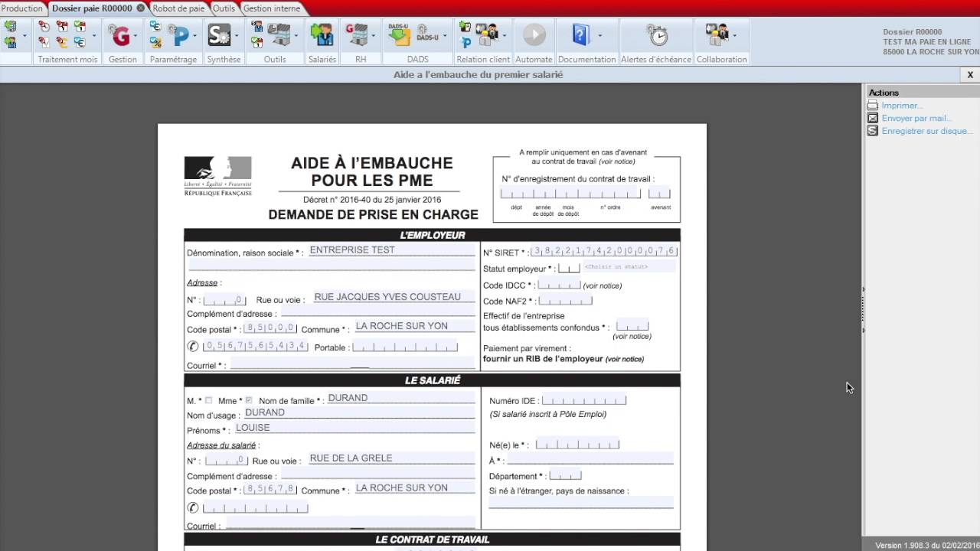Click the small blue P icon in Relation client
The image size is (980, 551).
click(465, 43)
